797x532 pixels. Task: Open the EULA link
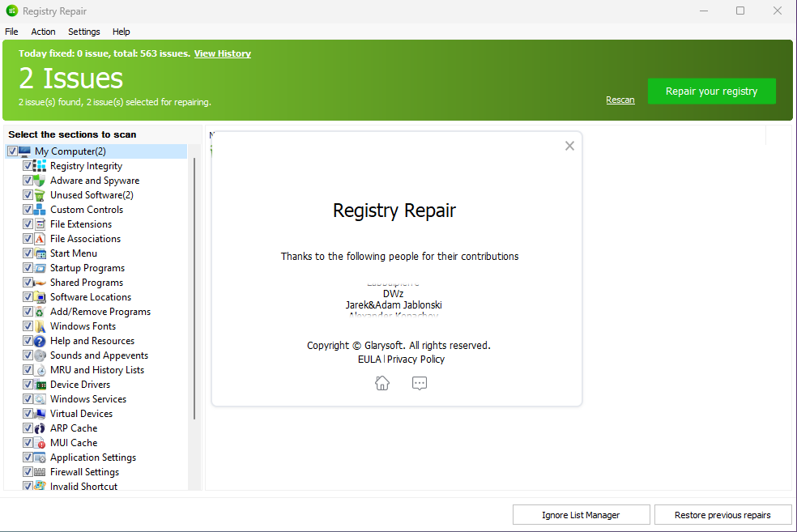[369, 360]
